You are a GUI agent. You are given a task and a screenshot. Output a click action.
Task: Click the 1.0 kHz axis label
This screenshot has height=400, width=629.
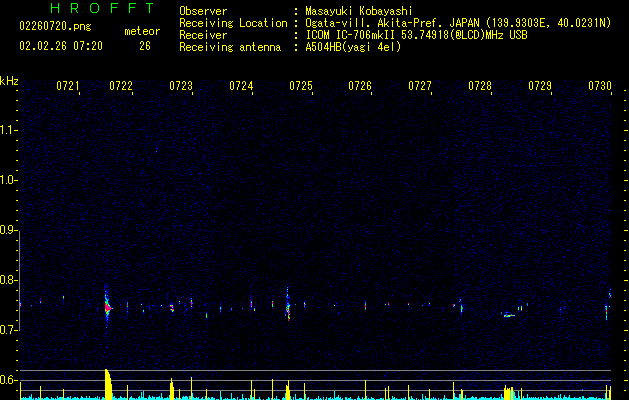coord(8,180)
